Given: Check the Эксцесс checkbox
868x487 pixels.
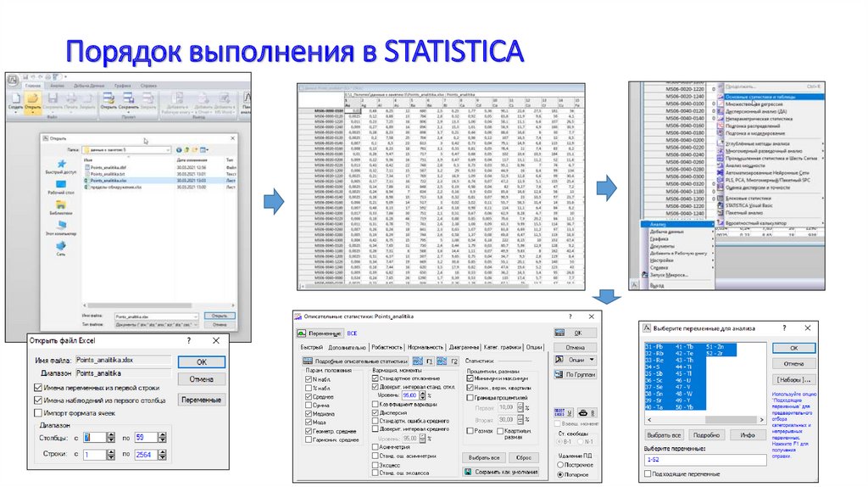Looking at the screenshot, I should tap(376, 465).
